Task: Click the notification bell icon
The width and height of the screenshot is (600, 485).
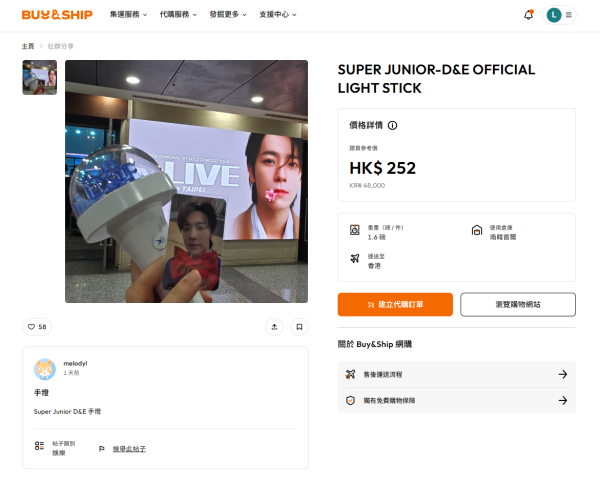Action: [528, 15]
